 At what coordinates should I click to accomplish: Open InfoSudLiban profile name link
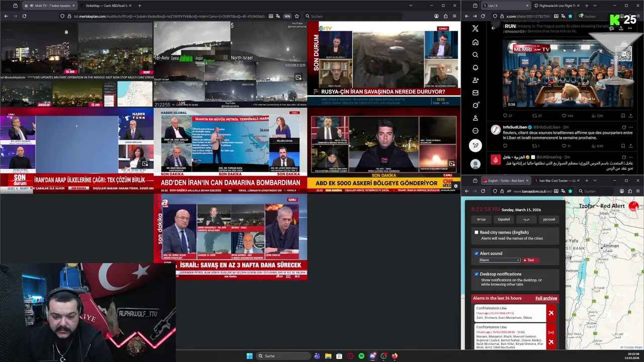point(514,127)
